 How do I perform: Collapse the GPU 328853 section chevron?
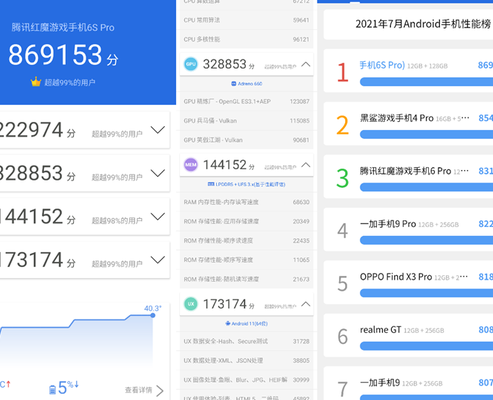click(306, 64)
